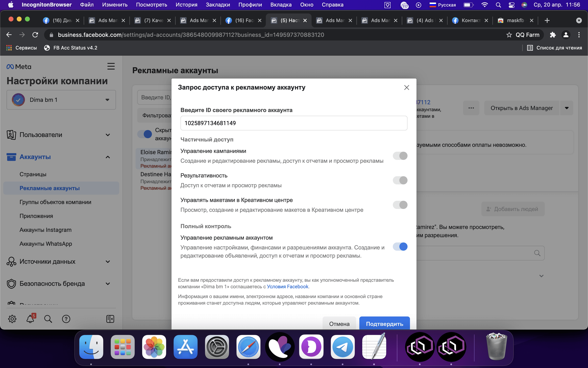
Task: Open the hamburger menu next to Meta logo
Action: click(111, 66)
